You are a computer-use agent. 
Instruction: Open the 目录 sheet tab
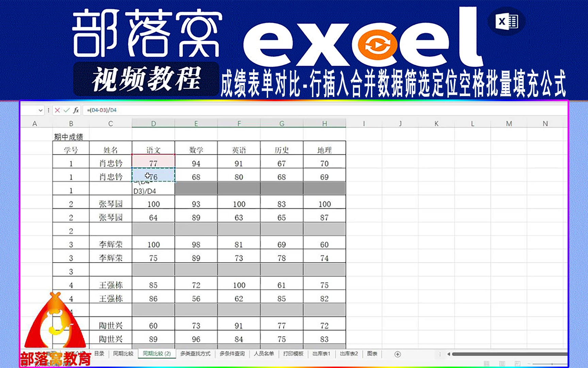[99, 354]
